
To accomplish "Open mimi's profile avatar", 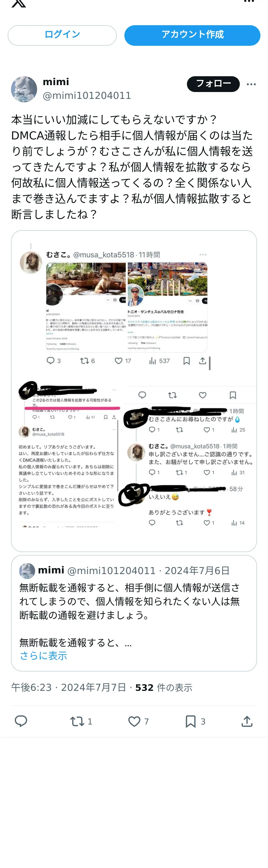I will click(24, 89).
